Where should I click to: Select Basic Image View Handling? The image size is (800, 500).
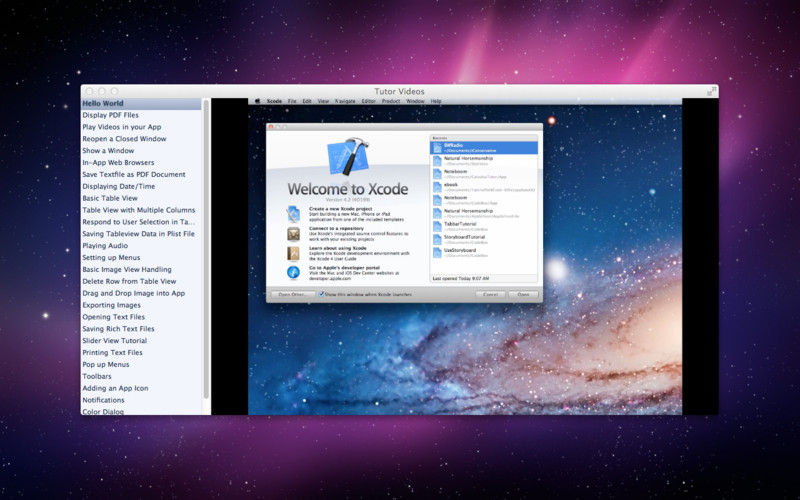(141, 269)
